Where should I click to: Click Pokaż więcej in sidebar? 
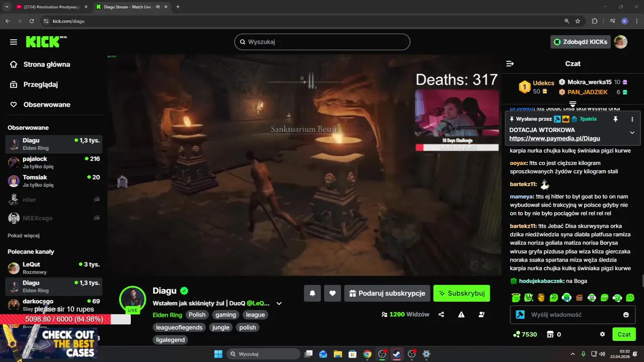(24, 235)
